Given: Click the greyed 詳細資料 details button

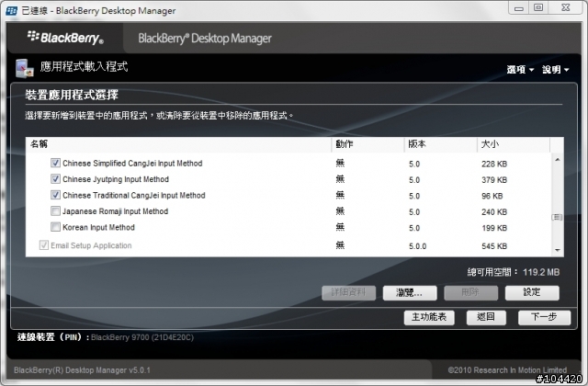Looking at the screenshot, I should [x=348, y=292].
